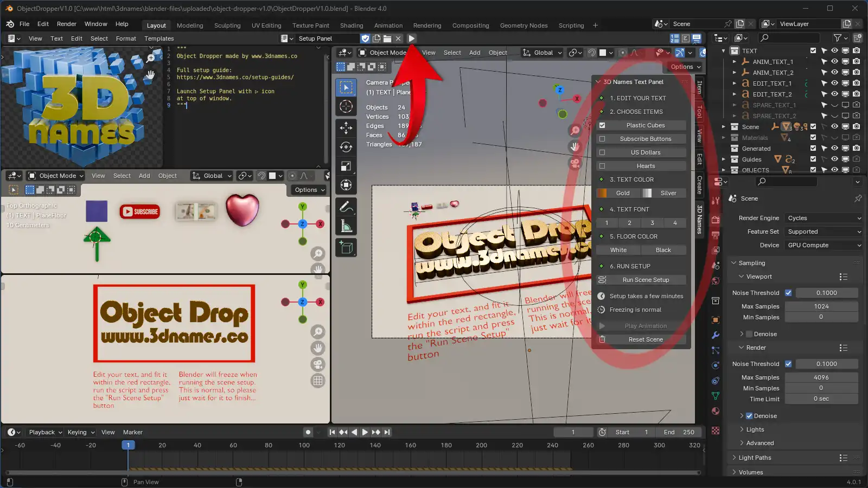Open the Templates menu in text editor
Image resolution: width=868 pixels, height=488 pixels.
tap(159, 38)
